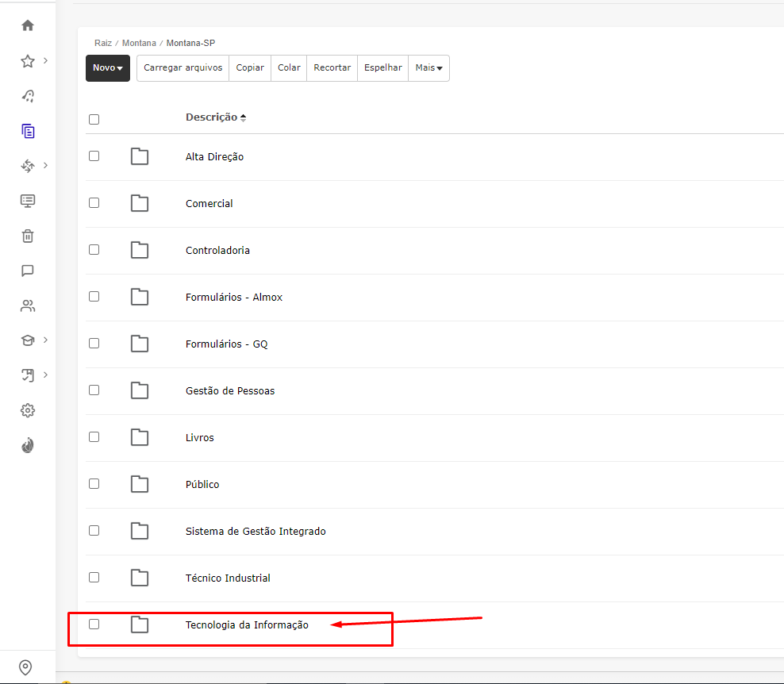
Task: Open the Trash bin icon
Action: click(28, 236)
